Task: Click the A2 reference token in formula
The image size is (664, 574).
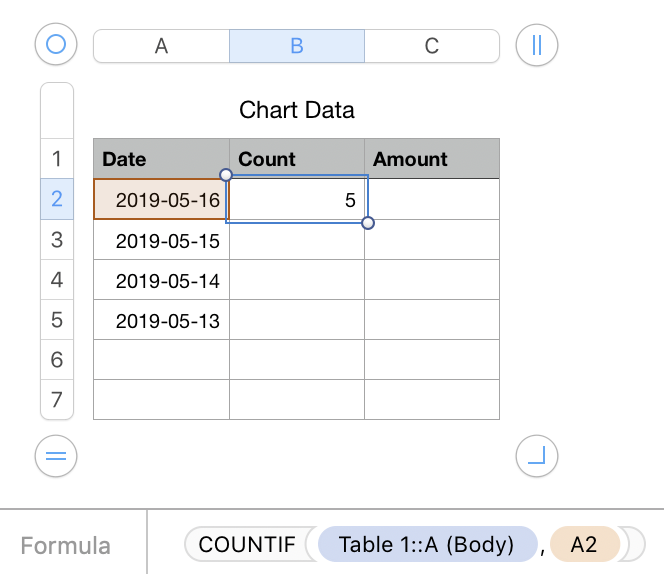Action: pyautogui.click(x=584, y=545)
